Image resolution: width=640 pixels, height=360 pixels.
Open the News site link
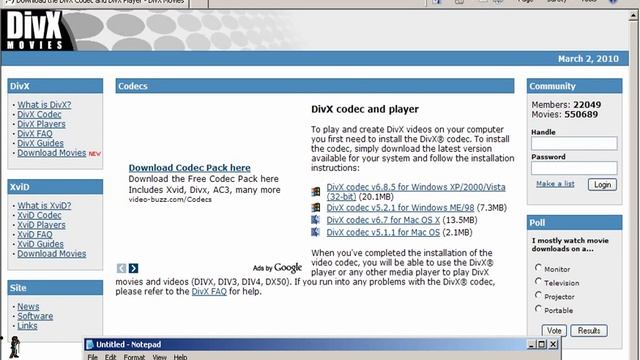tap(28, 306)
